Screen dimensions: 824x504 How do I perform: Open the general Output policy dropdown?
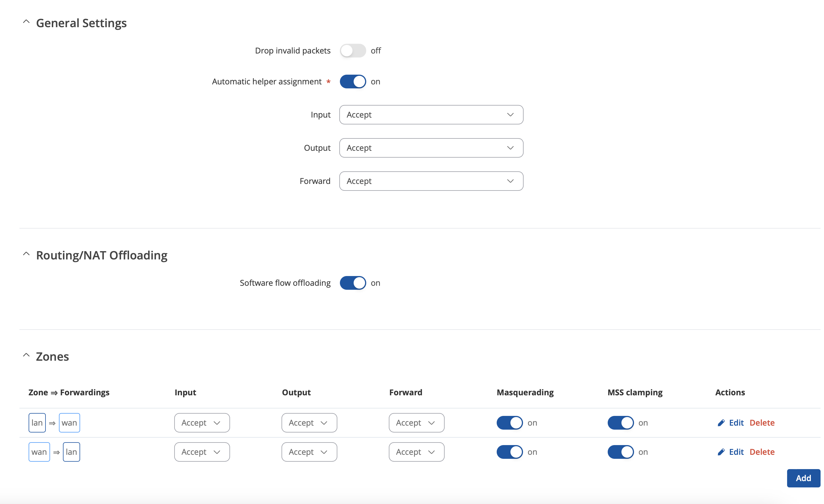pos(431,148)
